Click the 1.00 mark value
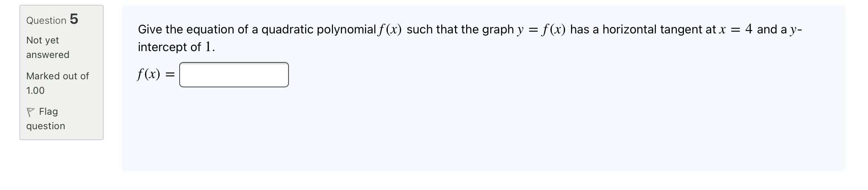This screenshot has height=190, width=868. pyautogui.click(x=35, y=91)
